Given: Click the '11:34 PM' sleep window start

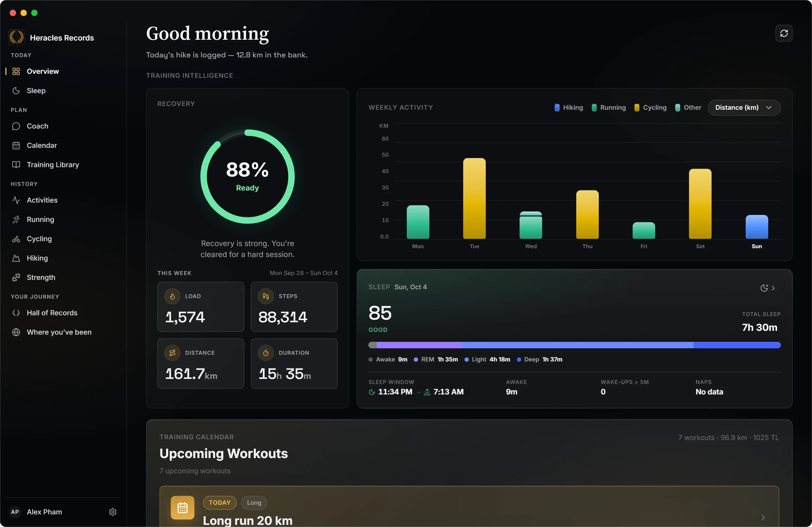Looking at the screenshot, I should [395, 392].
